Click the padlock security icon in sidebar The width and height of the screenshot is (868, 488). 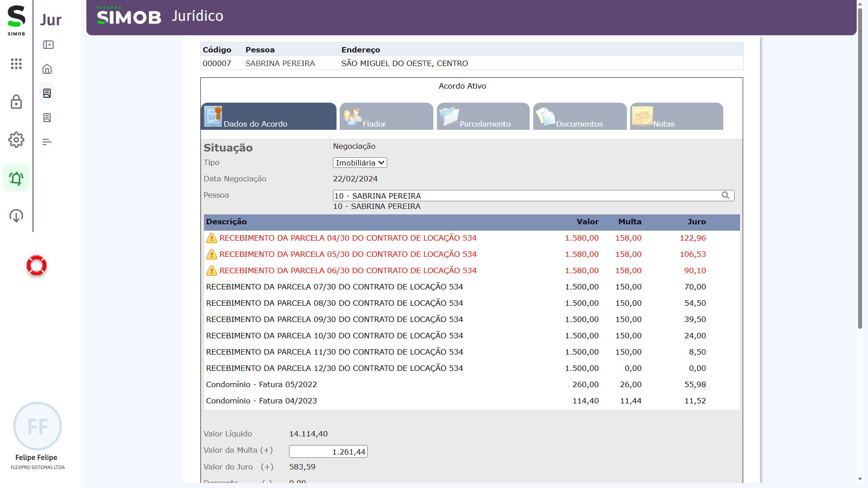click(16, 102)
